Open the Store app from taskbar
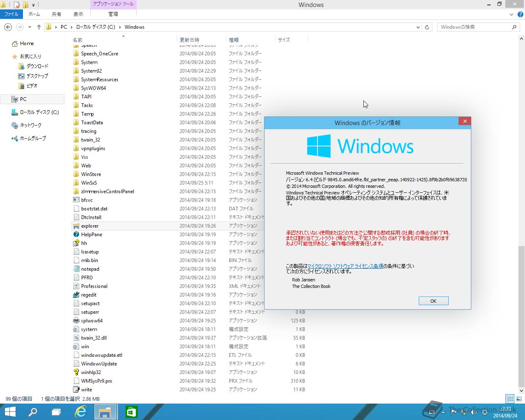This screenshot has width=525, height=420. click(x=131, y=412)
